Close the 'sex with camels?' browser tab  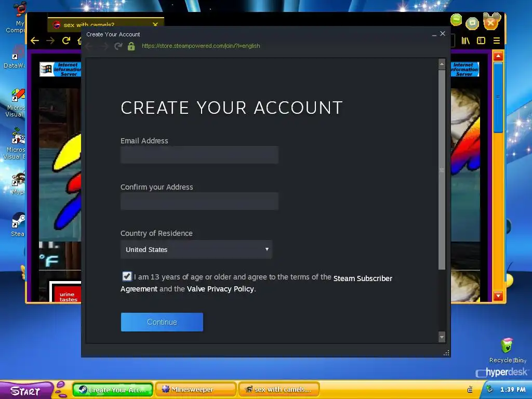click(x=155, y=24)
